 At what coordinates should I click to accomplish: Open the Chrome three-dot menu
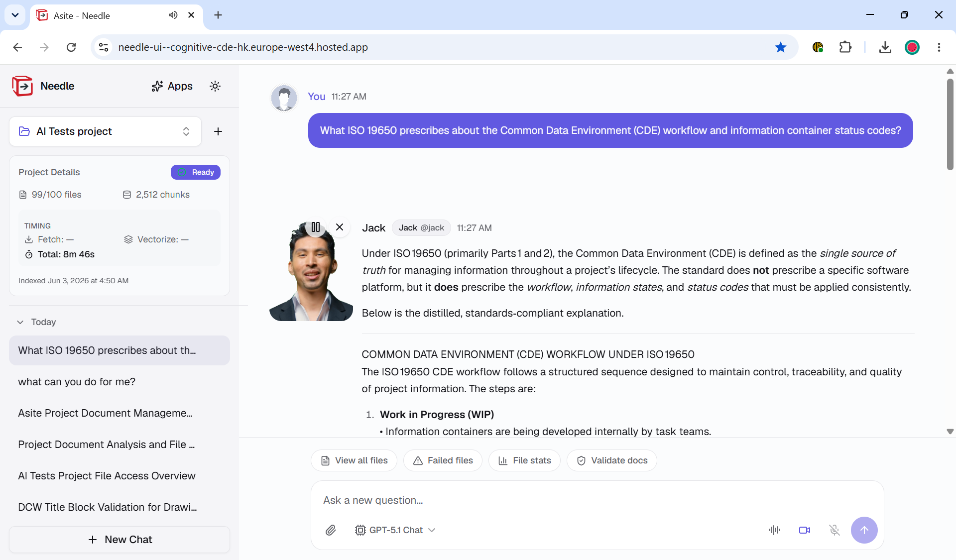pyautogui.click(x=939, y=47)
